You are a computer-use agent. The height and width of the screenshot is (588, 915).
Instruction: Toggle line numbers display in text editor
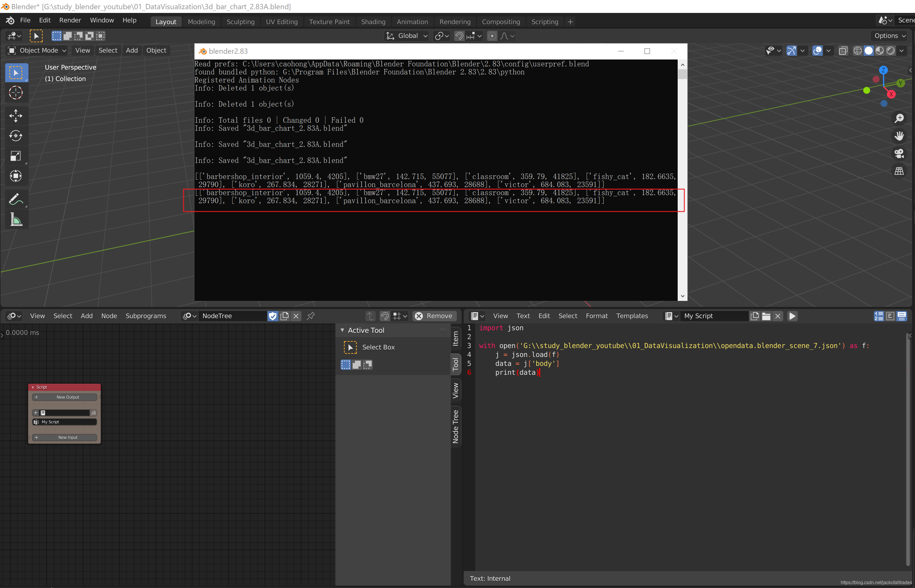click(879, 316)
